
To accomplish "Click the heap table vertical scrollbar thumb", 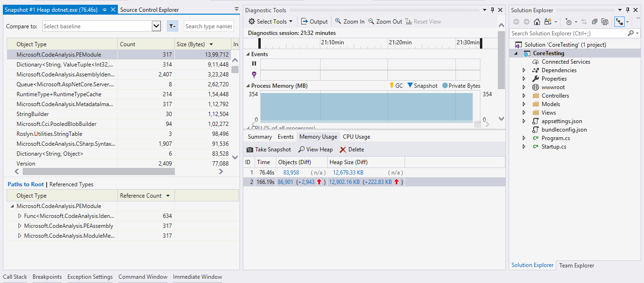I will coord(235,70).
